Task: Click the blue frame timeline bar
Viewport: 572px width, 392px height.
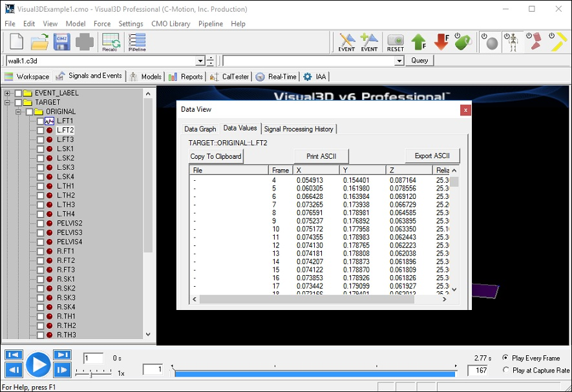Action: (315, 373)
